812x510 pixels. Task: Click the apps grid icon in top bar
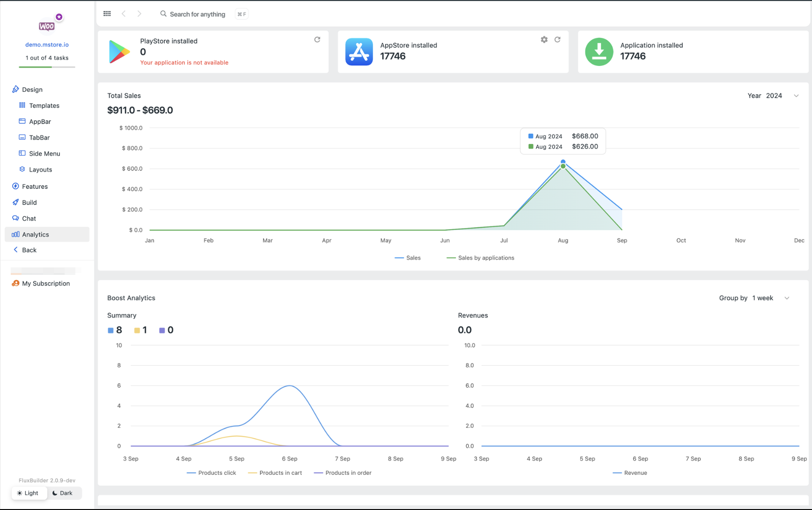(107, 14)
